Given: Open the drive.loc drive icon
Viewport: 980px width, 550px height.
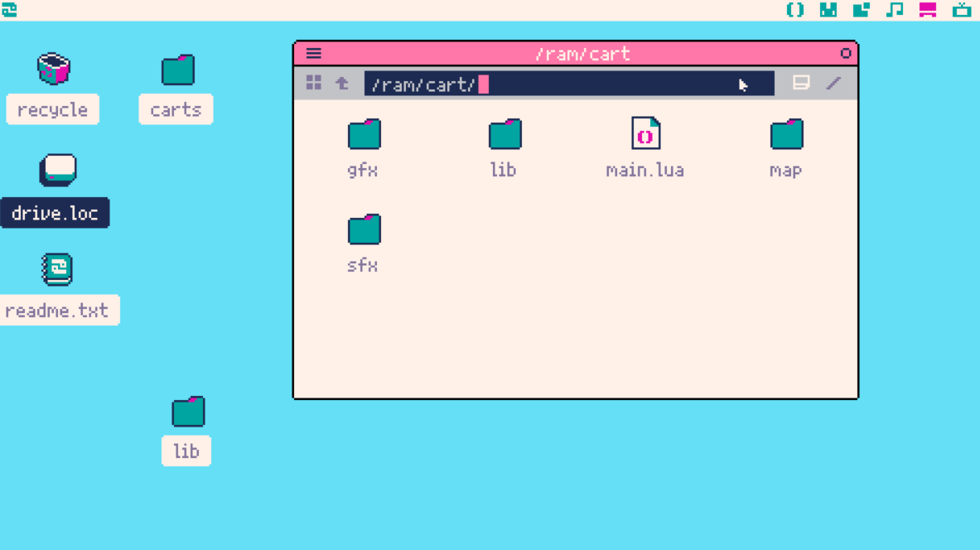Looking at the screenshot, I should click(x=57, y=170).
